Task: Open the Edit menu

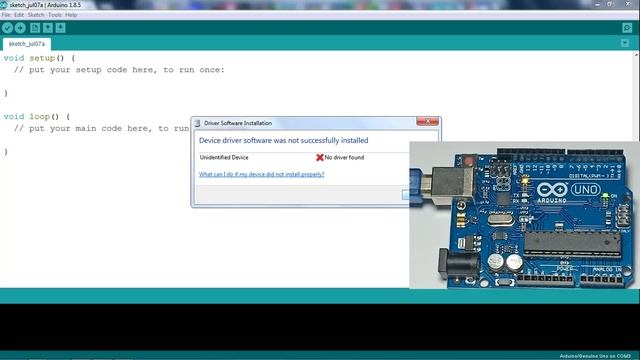Action: (19, 15)
